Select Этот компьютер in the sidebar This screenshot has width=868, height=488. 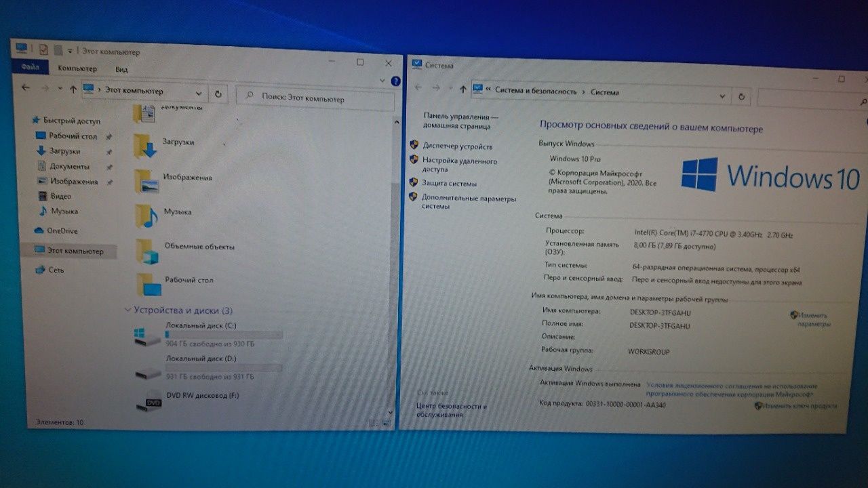(x=68, y=251)
